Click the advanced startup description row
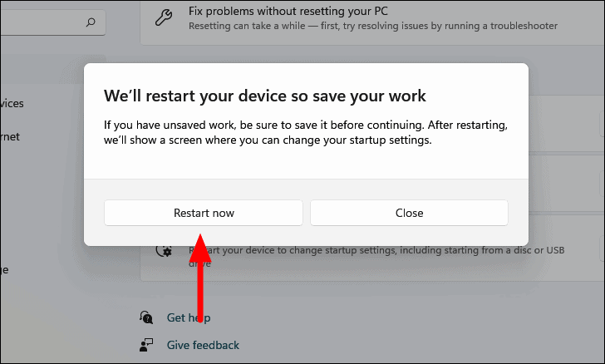 tap(371, 257)
